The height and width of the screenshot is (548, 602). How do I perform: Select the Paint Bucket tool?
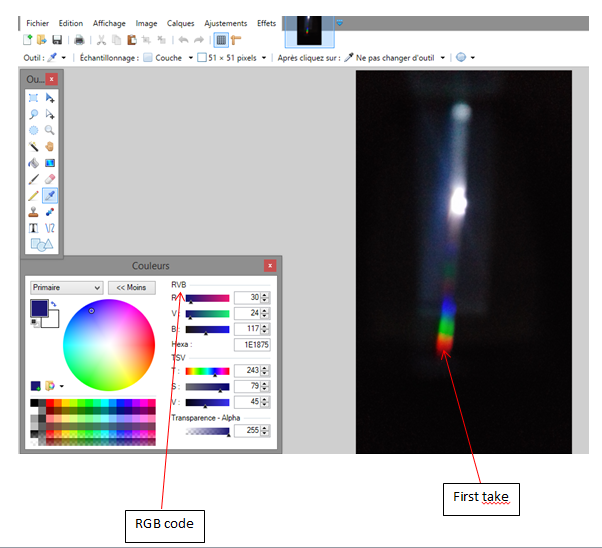point(33,163)
